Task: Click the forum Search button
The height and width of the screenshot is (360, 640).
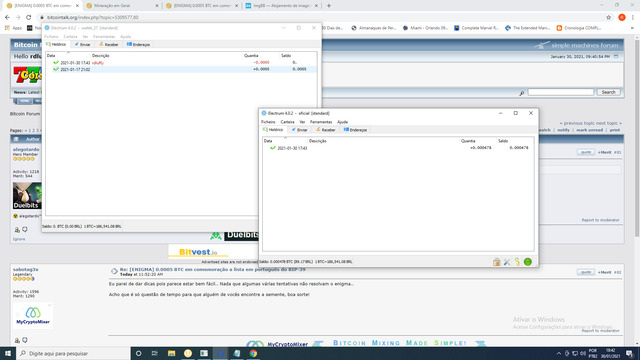Action: 608,92
